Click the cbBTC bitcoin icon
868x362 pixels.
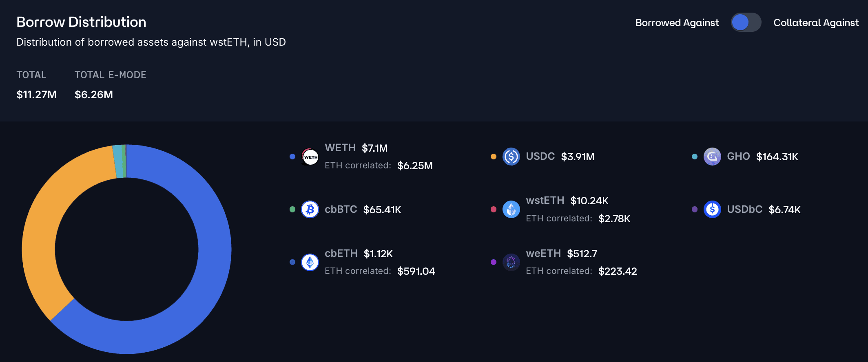(310, 210)
